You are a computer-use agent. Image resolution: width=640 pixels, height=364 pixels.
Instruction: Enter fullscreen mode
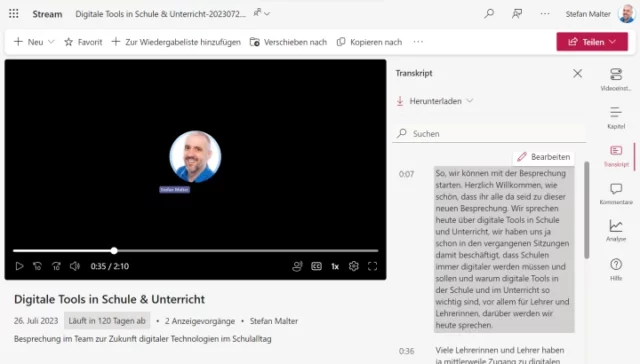point(372,266)
